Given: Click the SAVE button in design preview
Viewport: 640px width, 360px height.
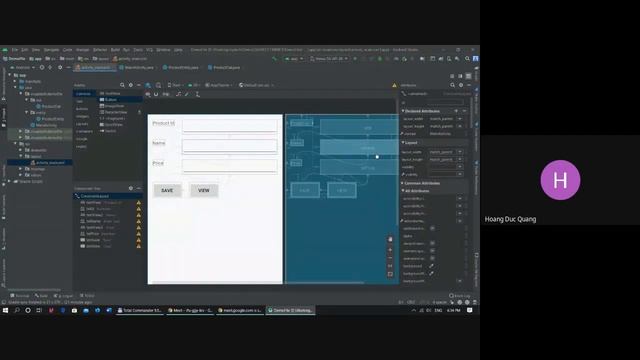Looking at the screenshot, I should [x=167, y=190].
